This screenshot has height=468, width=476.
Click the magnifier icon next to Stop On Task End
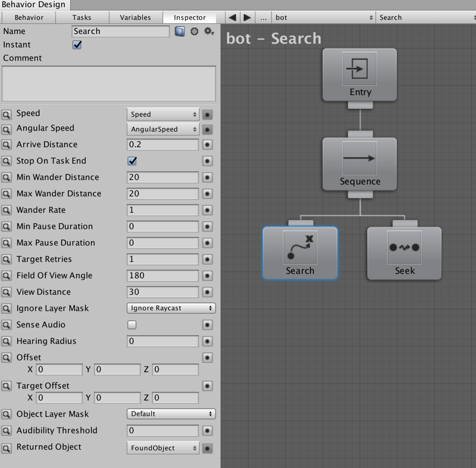tap(6, 161)
